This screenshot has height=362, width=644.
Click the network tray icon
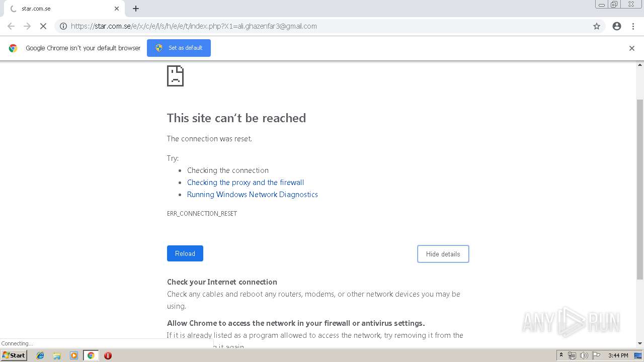[x=572, y=355]
